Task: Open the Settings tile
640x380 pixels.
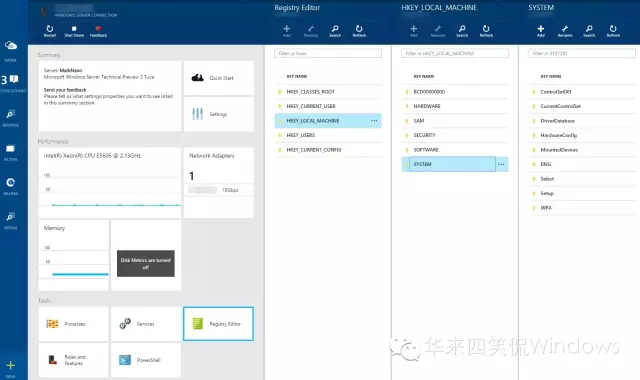Action: [x=219, y=114]
